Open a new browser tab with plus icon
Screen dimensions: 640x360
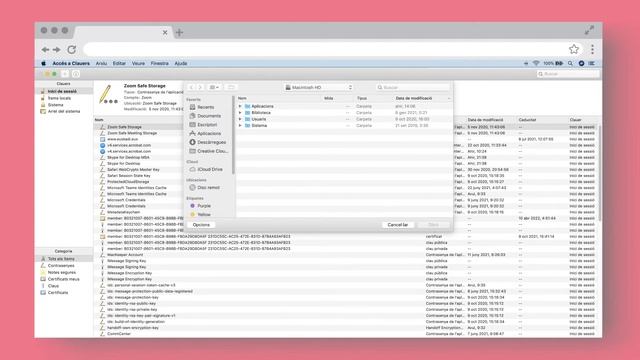coord(179,33)
